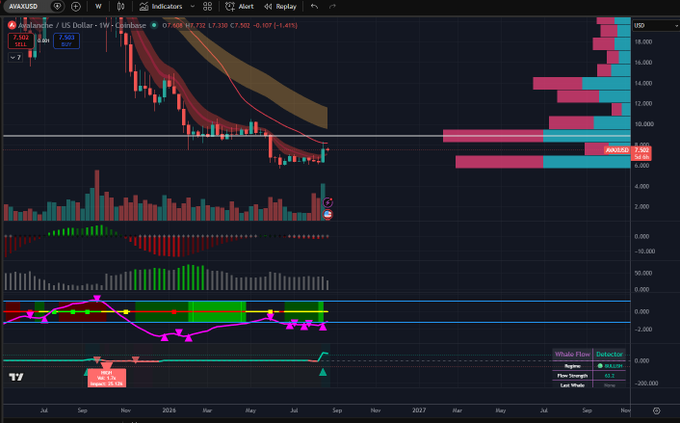Click the 18.000 price scale label
The image size is (680, 423).
[643, 42]
